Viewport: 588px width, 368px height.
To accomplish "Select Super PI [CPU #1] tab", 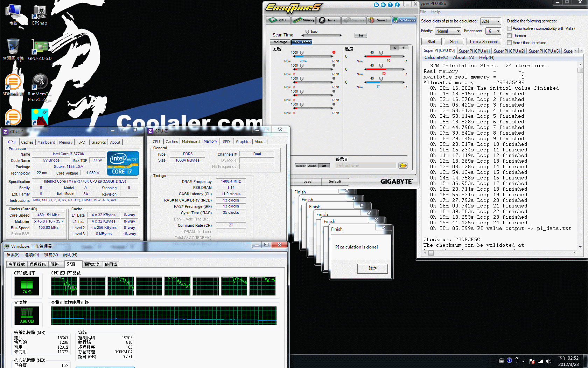I will coord(474,51).
